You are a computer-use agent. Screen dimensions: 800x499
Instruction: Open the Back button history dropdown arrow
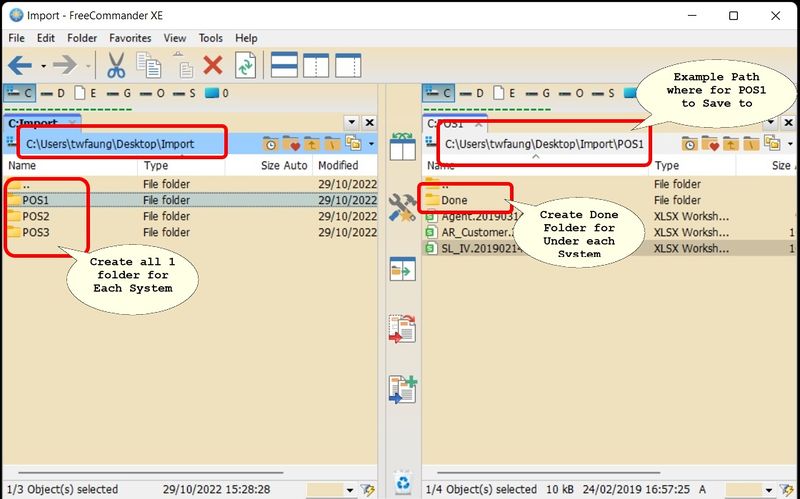point(43,67)
